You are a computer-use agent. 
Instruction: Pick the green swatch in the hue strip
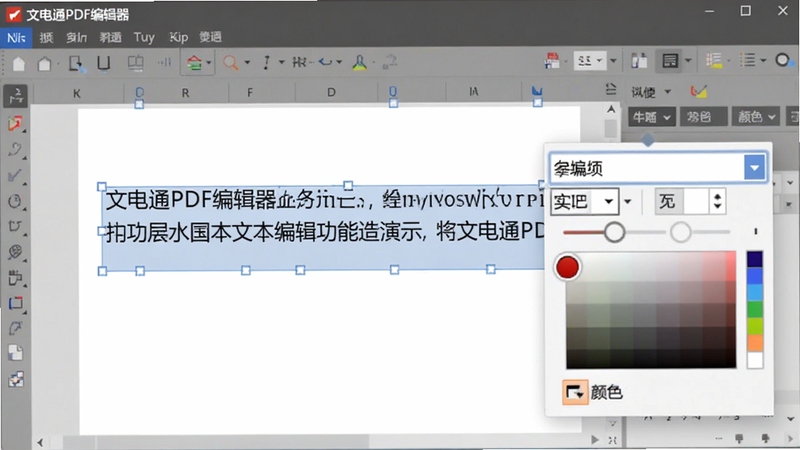coord(755,309)
